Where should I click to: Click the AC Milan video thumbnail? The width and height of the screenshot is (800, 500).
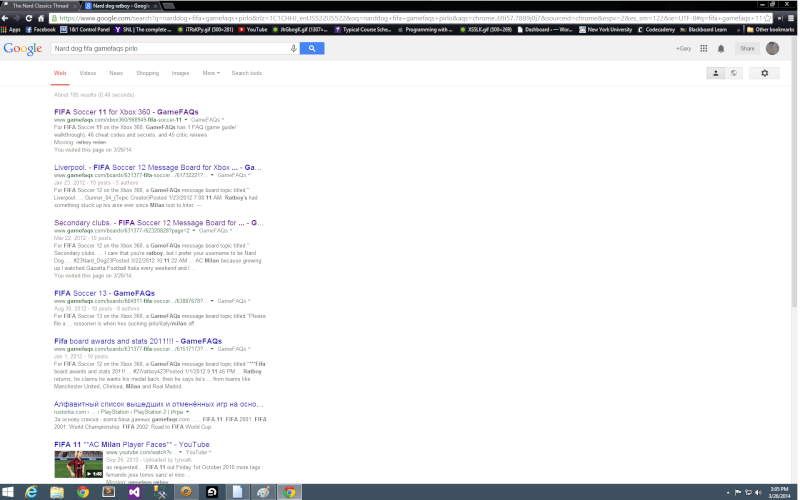coord(79,464)
